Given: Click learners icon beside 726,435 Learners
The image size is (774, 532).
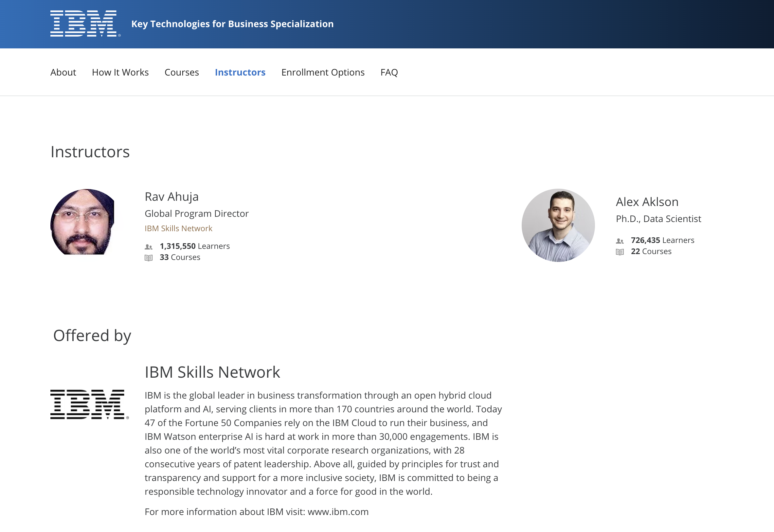Looking at the screenshot, I should tap(620, 241).
